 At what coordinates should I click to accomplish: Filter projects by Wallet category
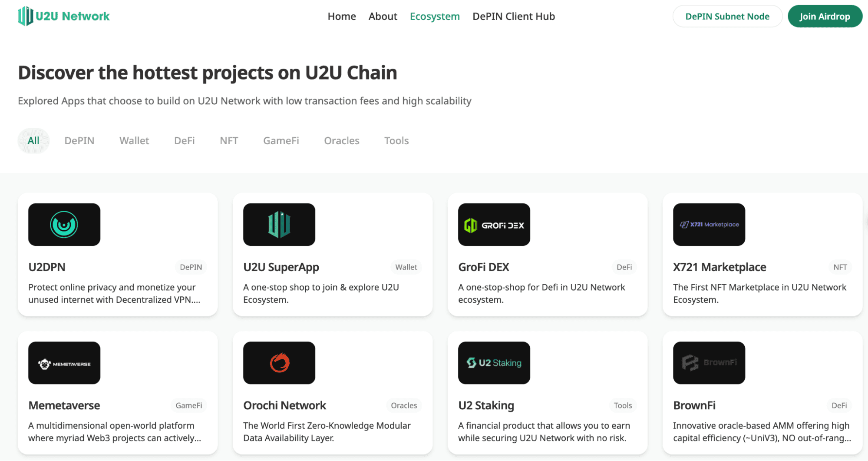click(134, 141)
